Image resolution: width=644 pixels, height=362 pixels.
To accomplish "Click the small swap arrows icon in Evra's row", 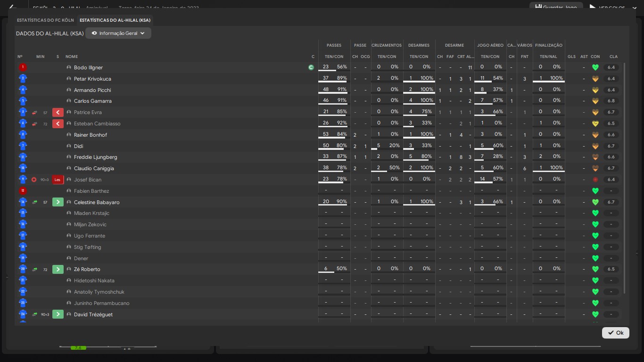I will (34, 113).
